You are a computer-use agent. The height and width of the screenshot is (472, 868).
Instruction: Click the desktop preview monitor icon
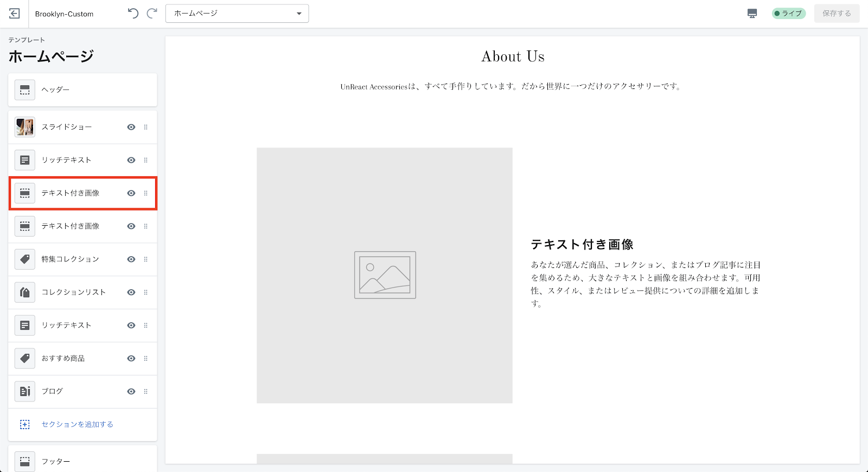click(752, 14)
